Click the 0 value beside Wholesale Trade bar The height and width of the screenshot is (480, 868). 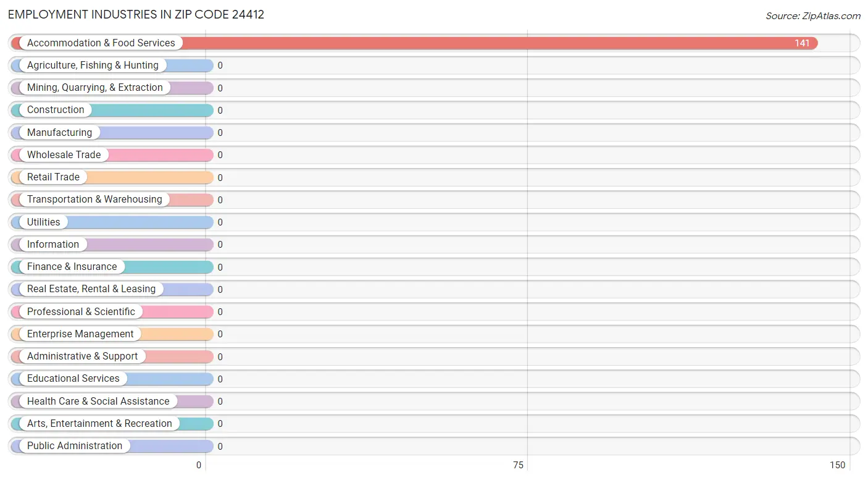pos(220,155)
